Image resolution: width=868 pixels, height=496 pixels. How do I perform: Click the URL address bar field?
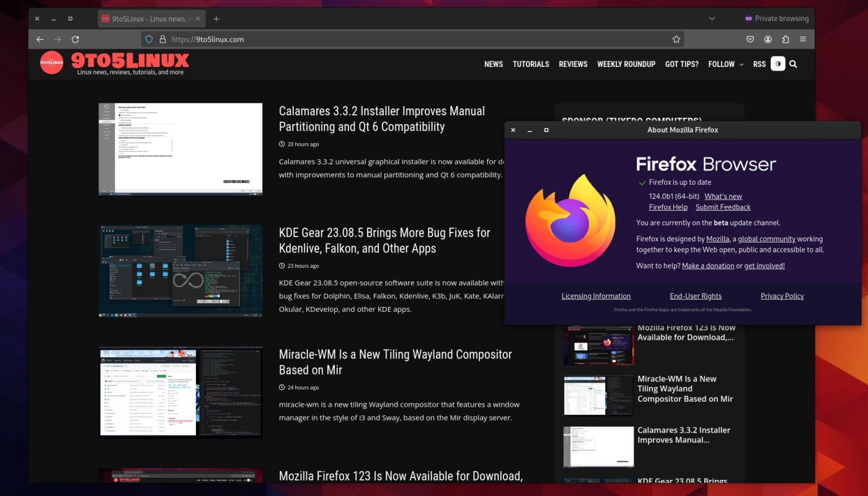click(x=412, y=39)
